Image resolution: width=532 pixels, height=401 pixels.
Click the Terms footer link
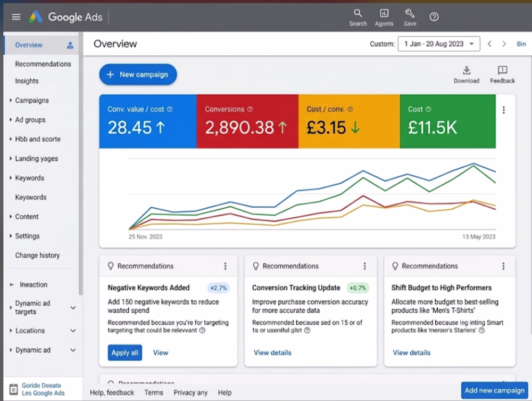tap(154, 393)
